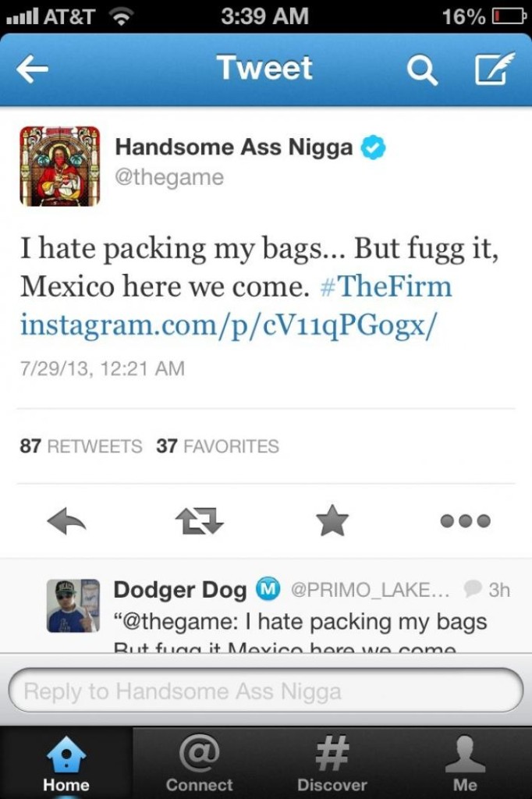Compose a new tweet with quill icon
532x799 pixels.
495,69
